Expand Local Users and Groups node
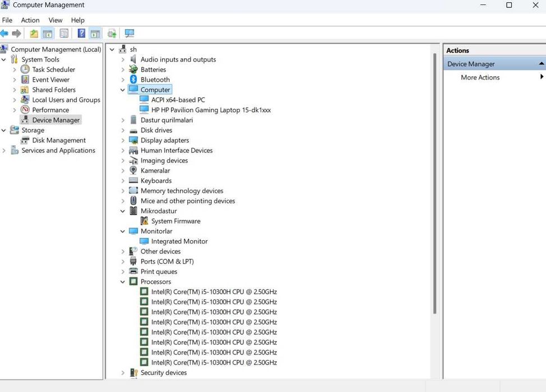 [15, 100]
